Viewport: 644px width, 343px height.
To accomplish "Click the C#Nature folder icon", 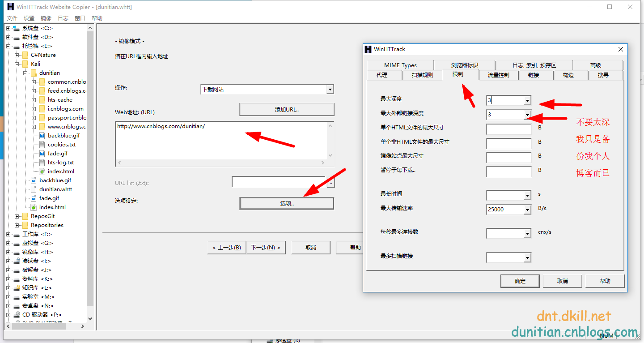I will (x=25, y=55).
